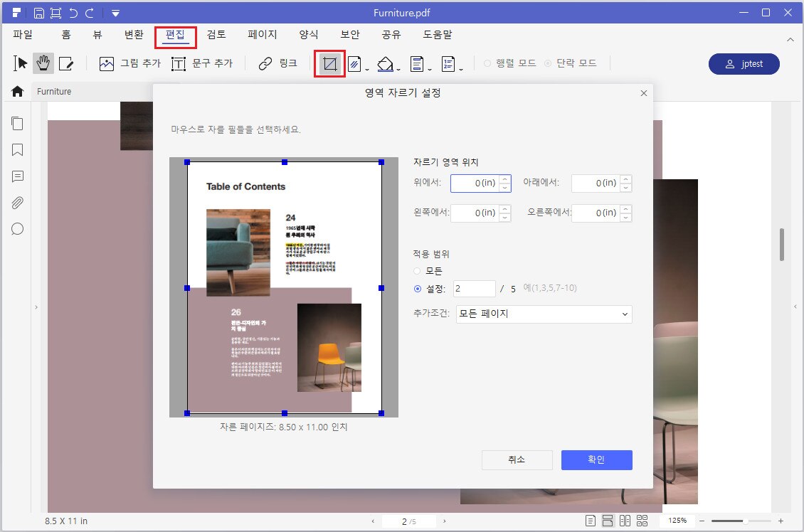The width and height of the screenshot is (804, 532).
Task: Click the 취소 cancel button
Action: 517,459
